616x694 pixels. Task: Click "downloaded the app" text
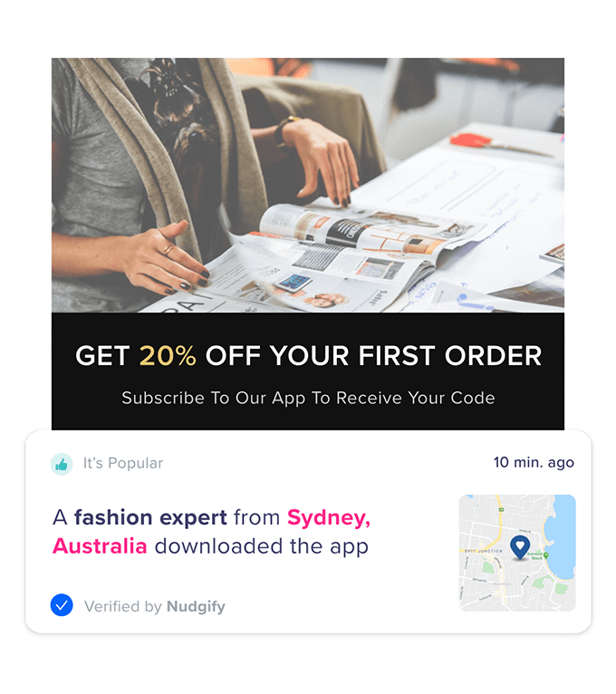262,546
